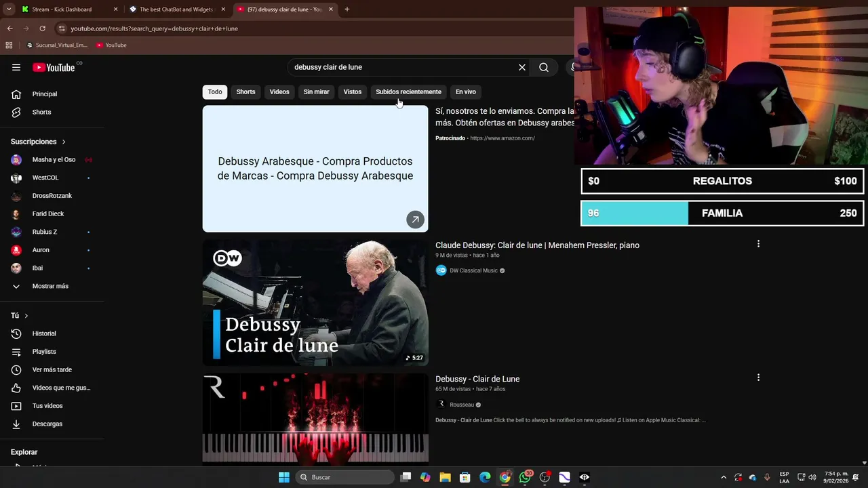Click the Rousseau channel avatar
The image size is (868, 488).
click(441, 405)
